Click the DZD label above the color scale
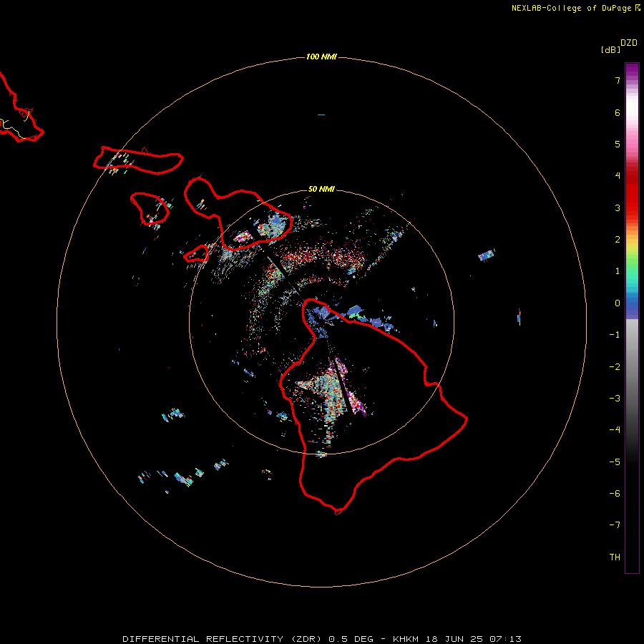The image size is (644, 644). pyautogui.click(x=629, y=43)
